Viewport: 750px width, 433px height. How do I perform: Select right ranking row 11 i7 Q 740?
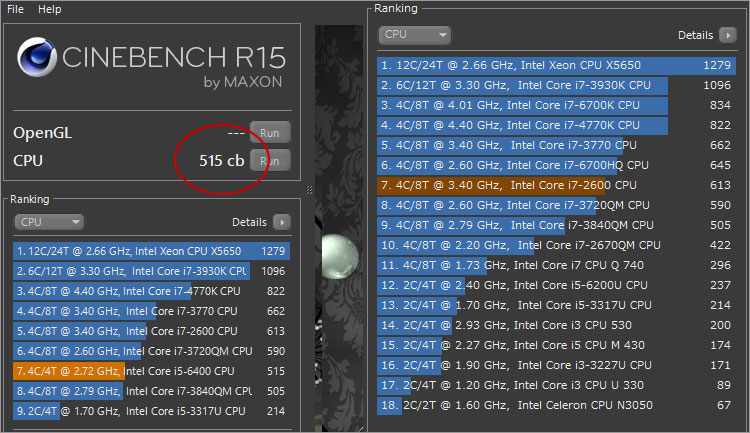click(556, 265)
